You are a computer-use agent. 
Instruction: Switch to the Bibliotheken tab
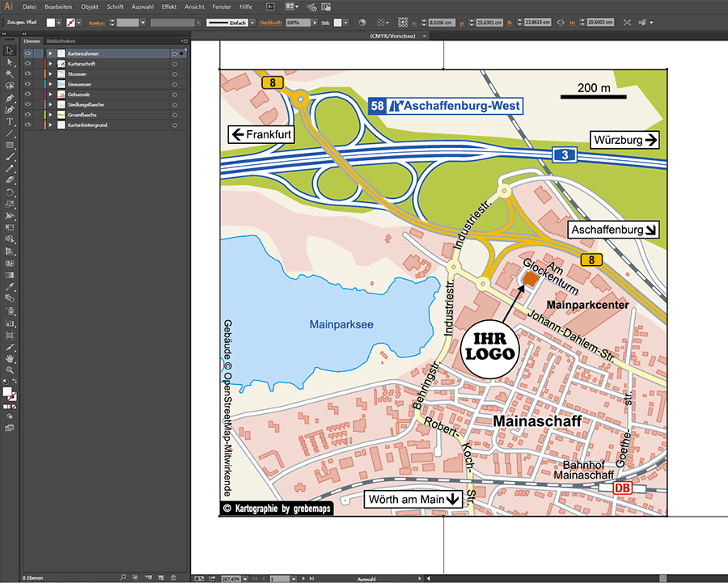click(x=61, y=40)
